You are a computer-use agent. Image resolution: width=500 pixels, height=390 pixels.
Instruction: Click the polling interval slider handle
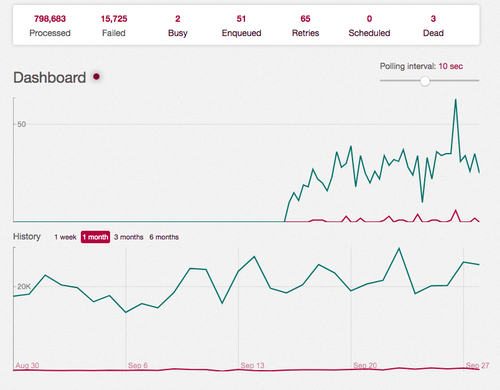tap(425, 81)
